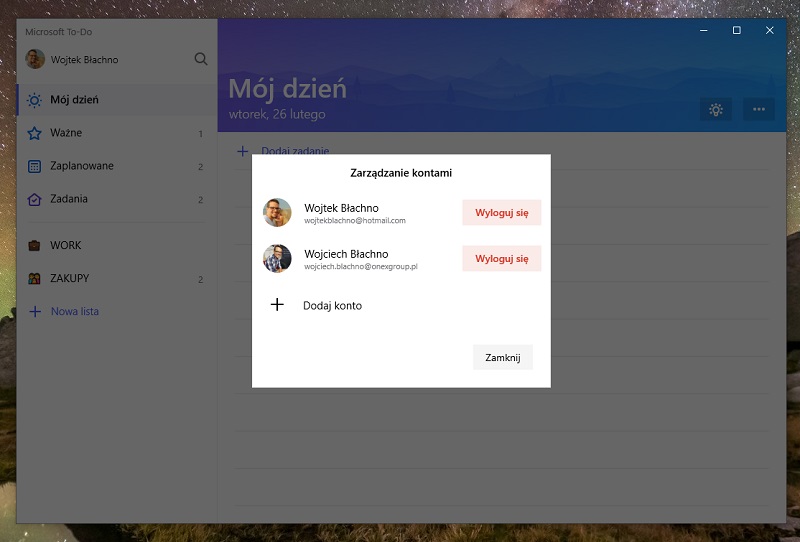800x542 pixels.
Task: Click Wojtek Błachno avatar in the dialog
Action: click(x=277, y=212)
